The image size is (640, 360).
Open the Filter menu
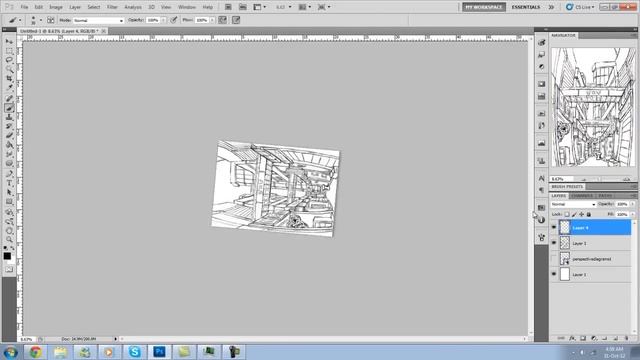(x=112, y=7)
